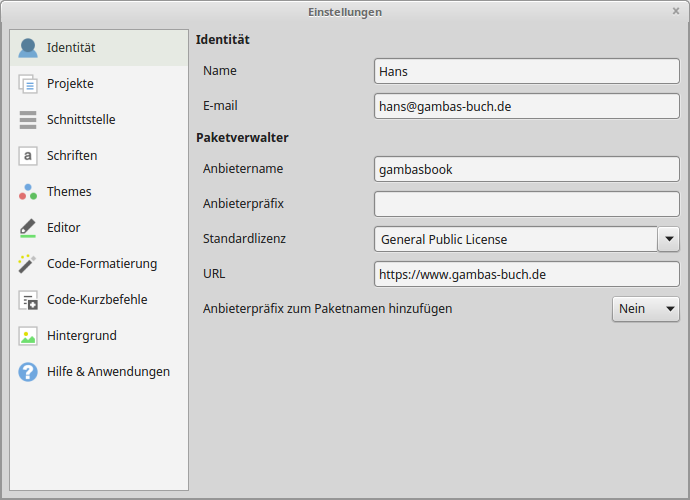Screen dimensions: 690x500
Task: Open Themes via colored dots icon
Action: 28,192
